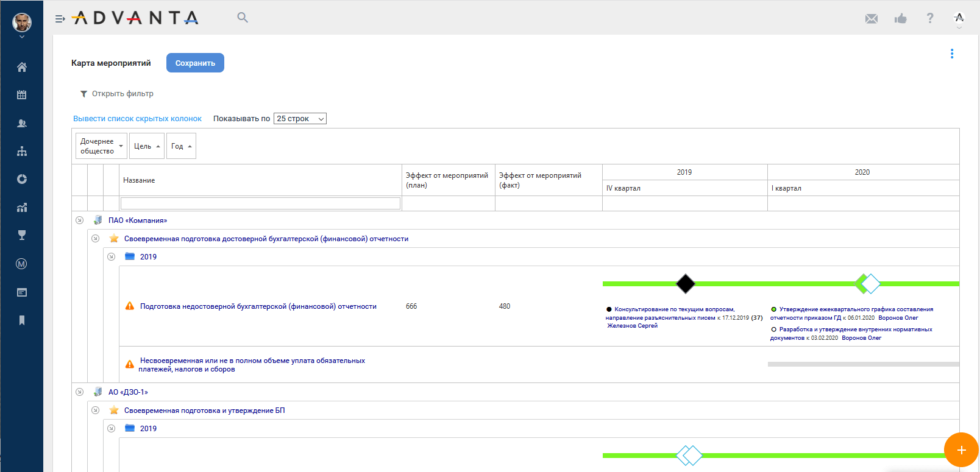Screen dimensions: 980x472
Task: Click the Год grouping sort button
Action: 181,146
